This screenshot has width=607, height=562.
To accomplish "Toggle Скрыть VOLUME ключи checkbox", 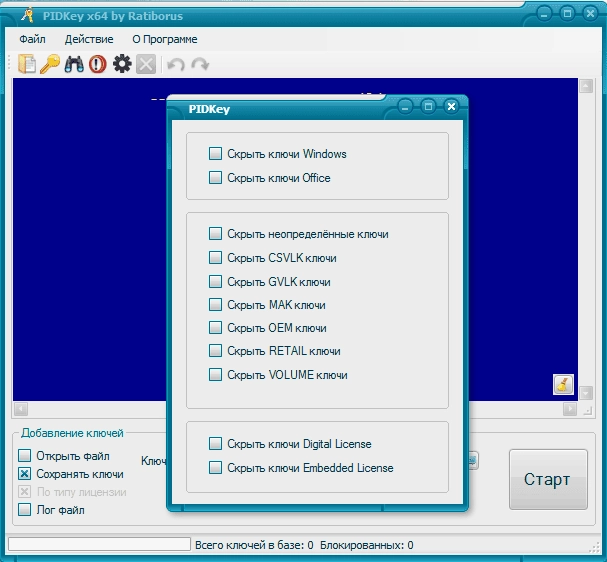I will (x=215, y=375).
